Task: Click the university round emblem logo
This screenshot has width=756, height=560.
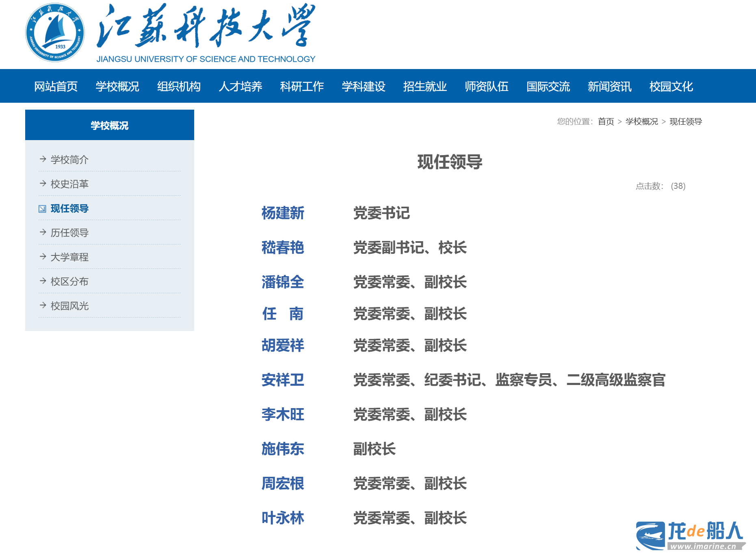Action: (55, 32)
